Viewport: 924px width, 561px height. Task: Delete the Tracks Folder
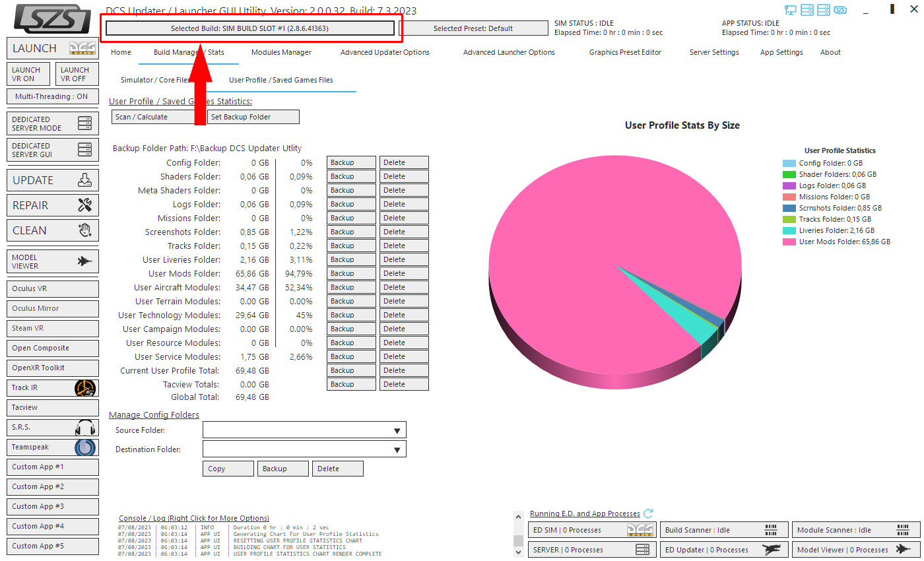coord(404,246)
